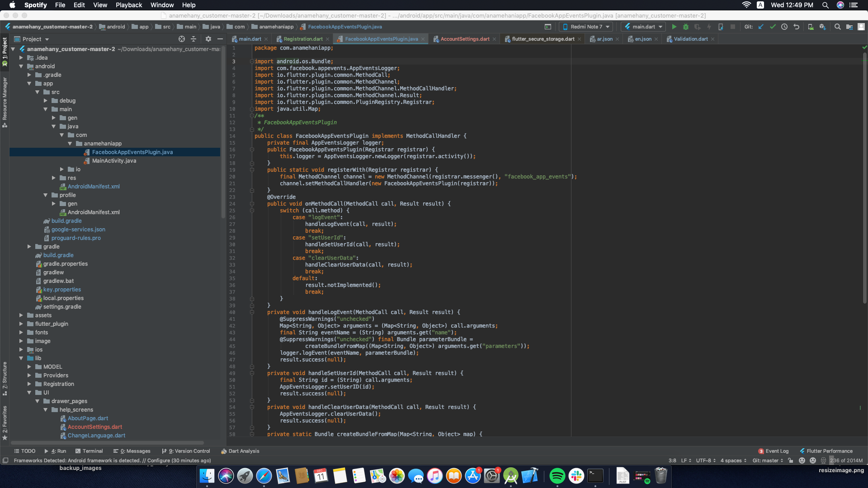Open Project panel settings gear
The height and width of the screenshot is (488, 868).
pos(208,39)
